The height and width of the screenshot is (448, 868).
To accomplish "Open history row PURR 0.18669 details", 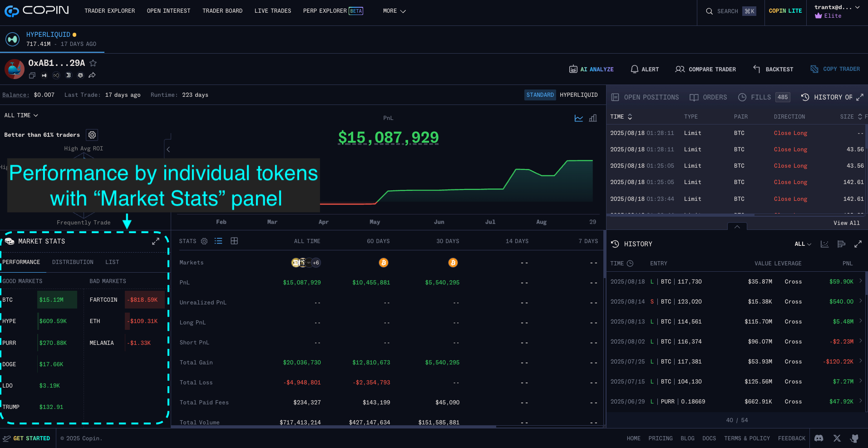I will pos(736,402).
